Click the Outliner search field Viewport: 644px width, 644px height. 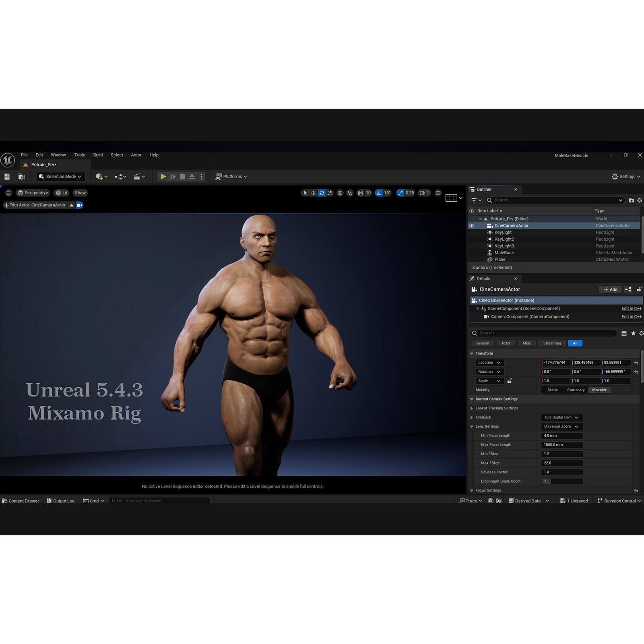click(x=555, y=200)
